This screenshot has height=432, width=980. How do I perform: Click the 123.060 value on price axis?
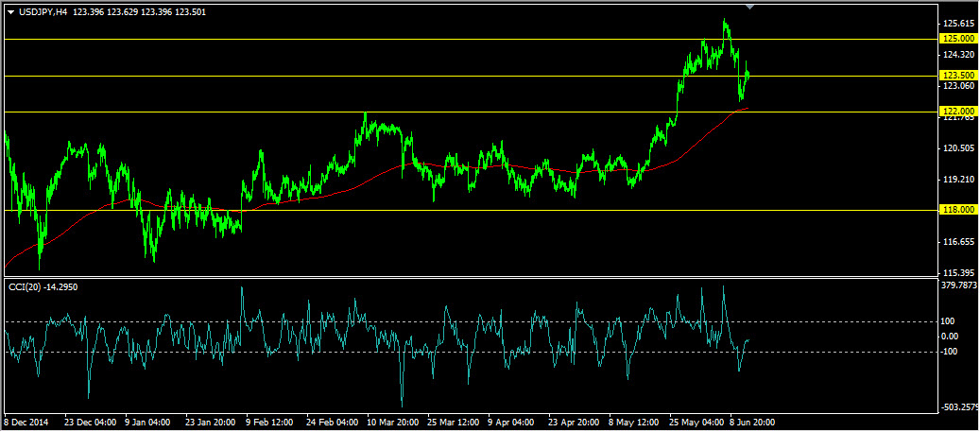[959, 86]
